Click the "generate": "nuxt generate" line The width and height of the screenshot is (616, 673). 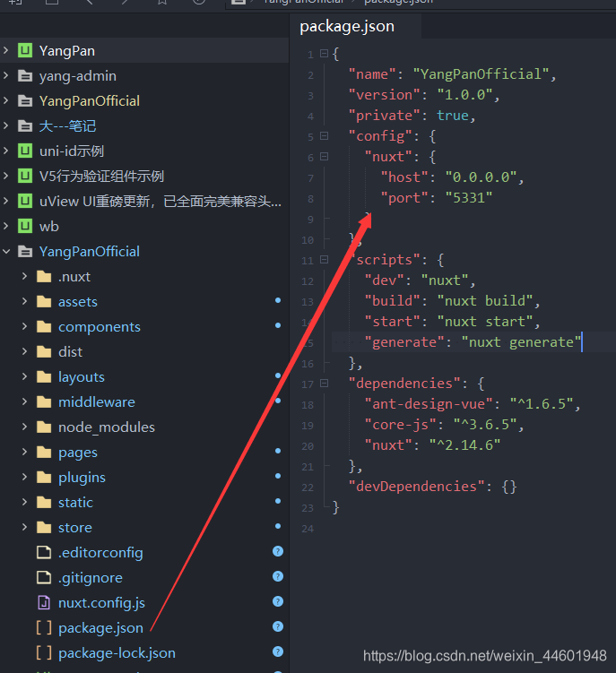pyautogui.click(x=473, y=342)
